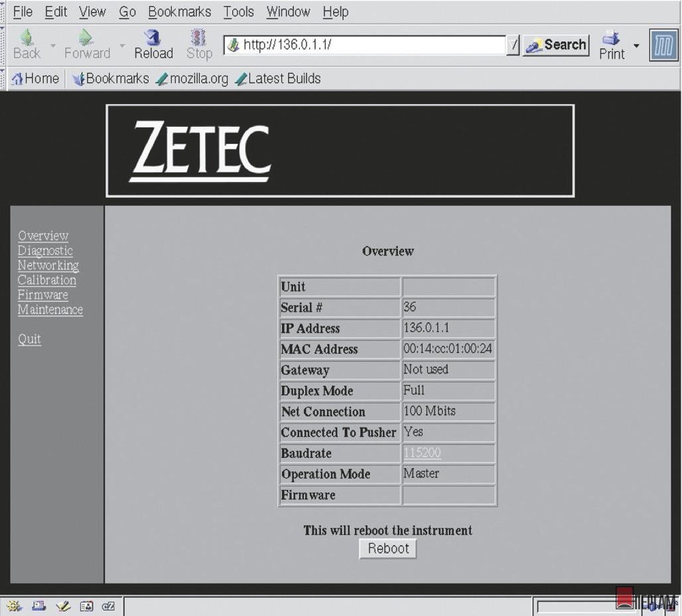Click the address bar showing http://136.0.1.1/
The width and height of the screenshot is (682, 616).
pyautogui.click(x=364, y=45)
